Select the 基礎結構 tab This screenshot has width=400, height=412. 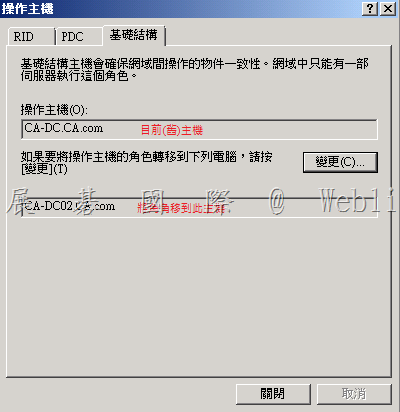(134, 35)
